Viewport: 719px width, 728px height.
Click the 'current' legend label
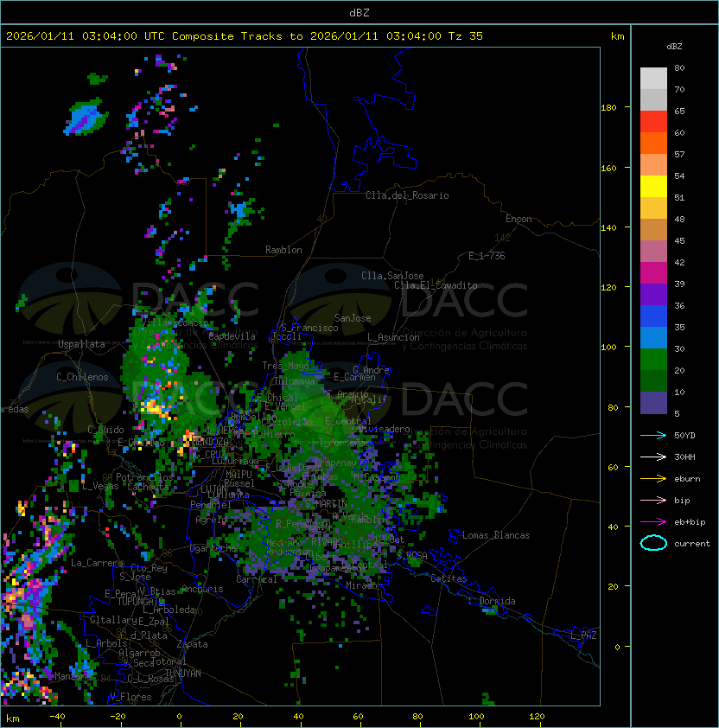(692, 544)
